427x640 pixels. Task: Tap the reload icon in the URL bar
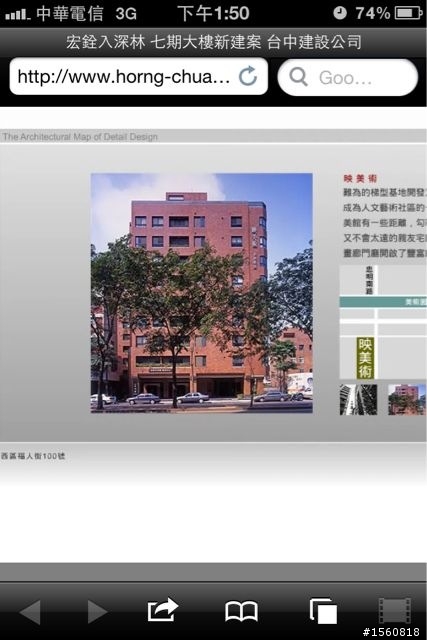pos(248,76)
